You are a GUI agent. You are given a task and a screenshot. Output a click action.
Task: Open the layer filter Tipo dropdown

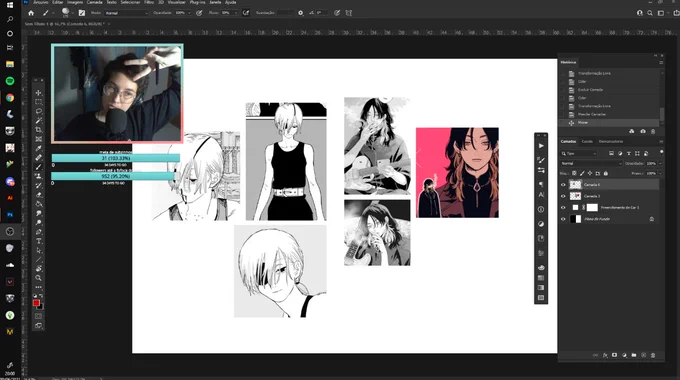coord(579,154)
